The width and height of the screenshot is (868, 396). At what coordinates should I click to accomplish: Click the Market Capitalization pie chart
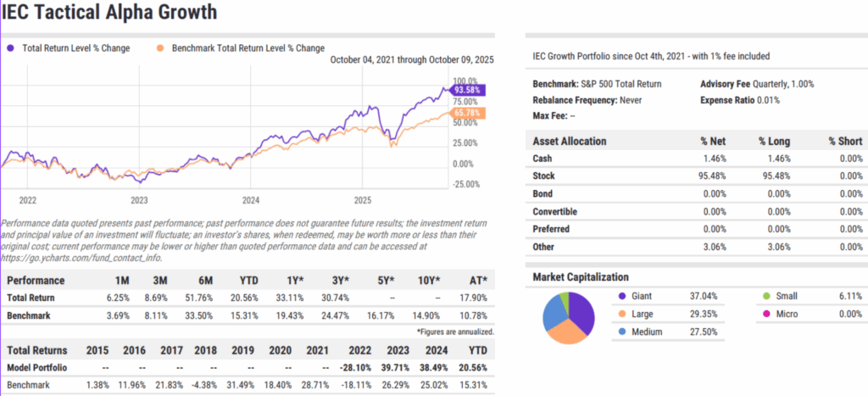point(566,317)
